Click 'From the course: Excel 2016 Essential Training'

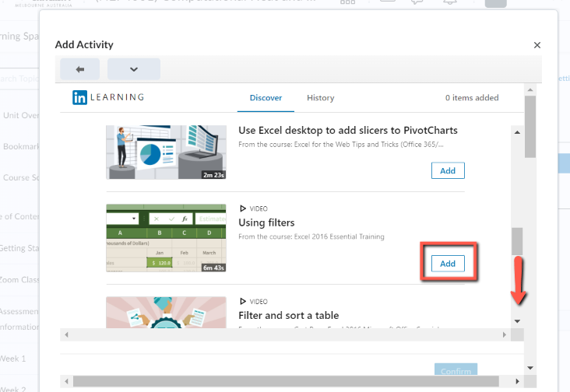(311, 236)
